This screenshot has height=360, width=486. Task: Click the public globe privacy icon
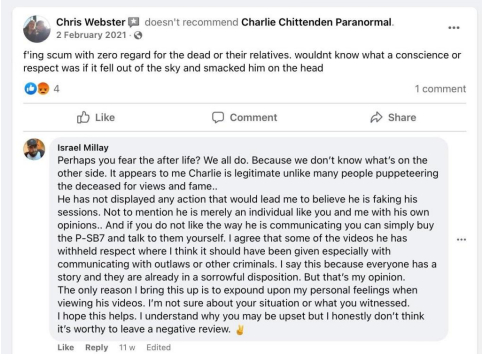pos(138,35)
